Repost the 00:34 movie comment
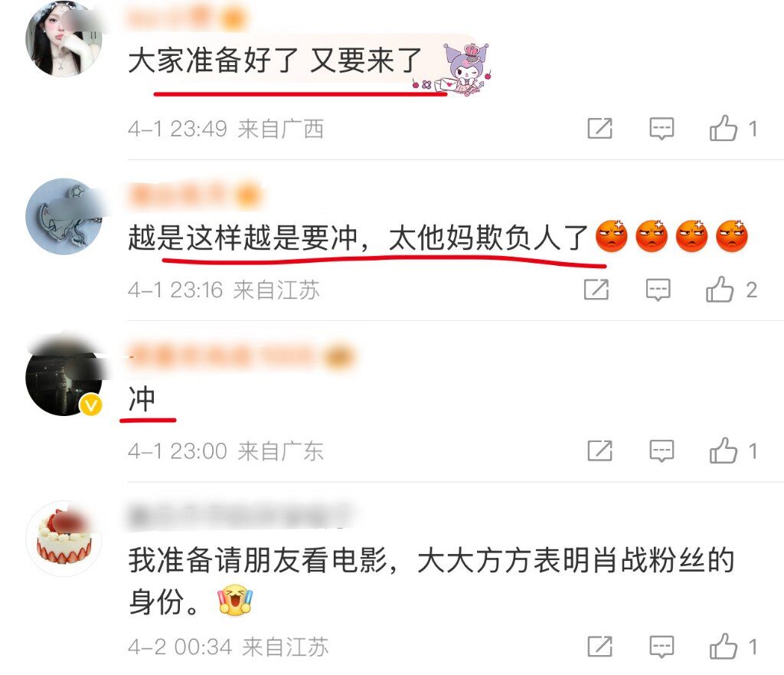This screenshot has height=675, width=784. 599,647
